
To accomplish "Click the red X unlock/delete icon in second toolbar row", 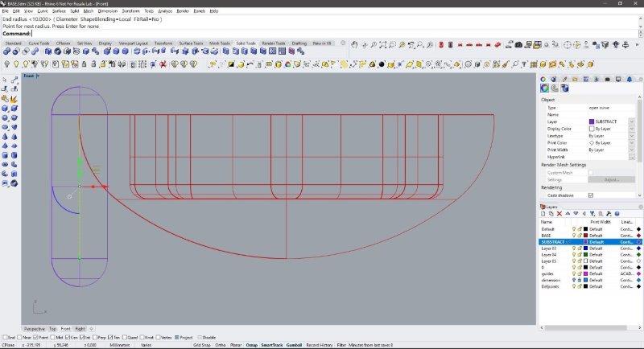I will tap(163, 64).
